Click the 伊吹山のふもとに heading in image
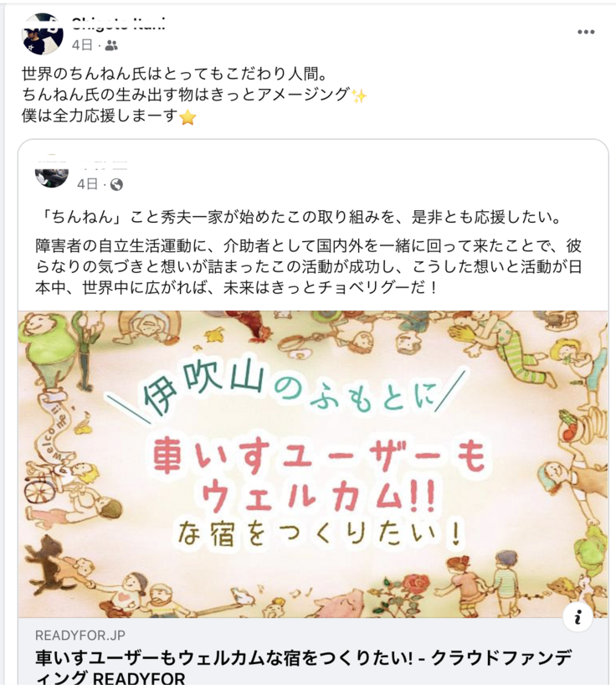 tap(286, 389)
